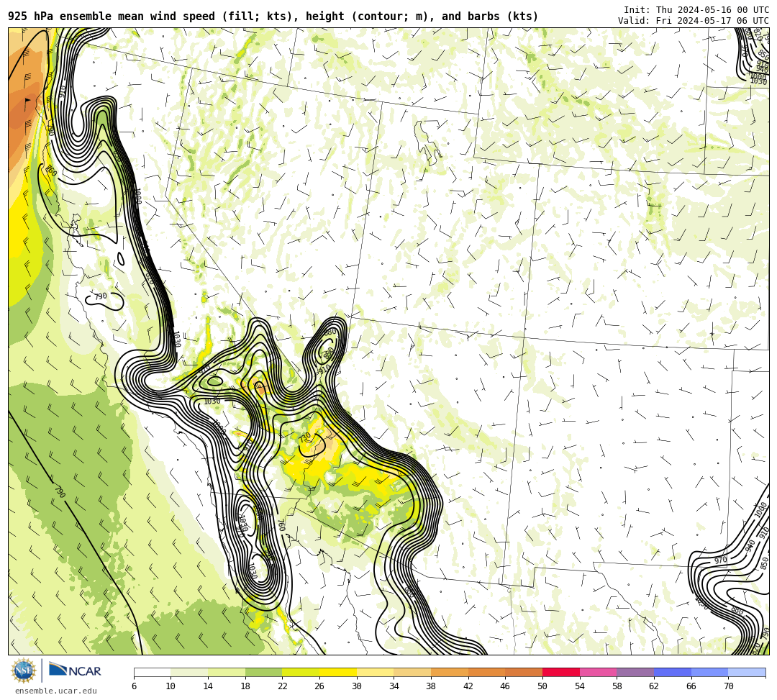Pick the 46–50 kts burnt orange colorbar segment

click(x=524, y=672)
